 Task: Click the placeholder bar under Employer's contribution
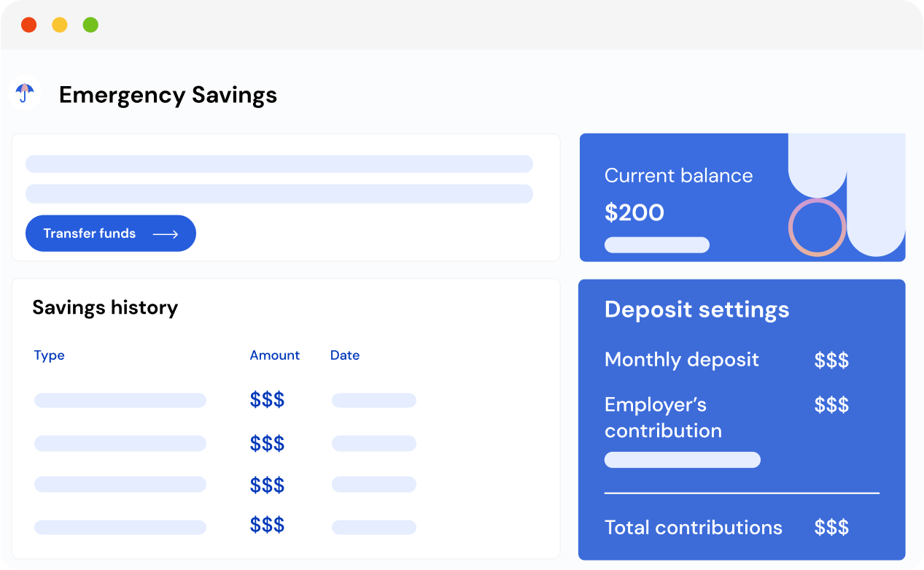point(683,460)
